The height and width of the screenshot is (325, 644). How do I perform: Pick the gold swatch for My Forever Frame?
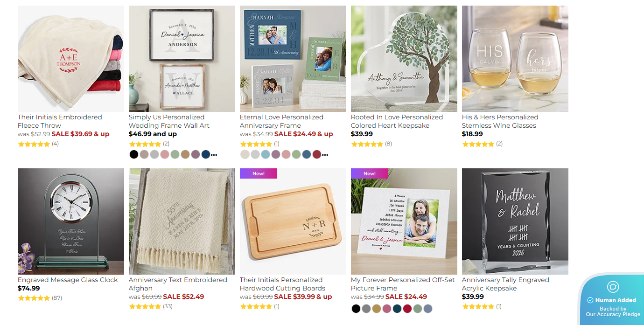pos(377,309)
